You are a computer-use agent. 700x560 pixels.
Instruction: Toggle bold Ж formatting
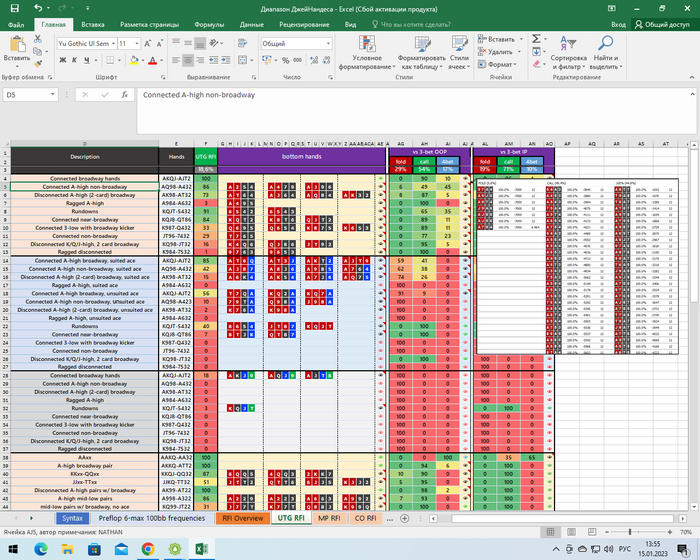(x=63, y=60)
